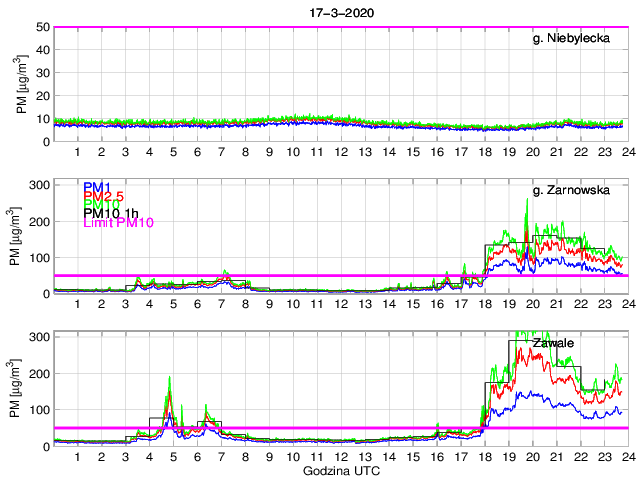Image resolution: width=640 pixels, height=480 pixels.
Task: Click the 50 y-axis value in top panel
Action: pos(42,27)
